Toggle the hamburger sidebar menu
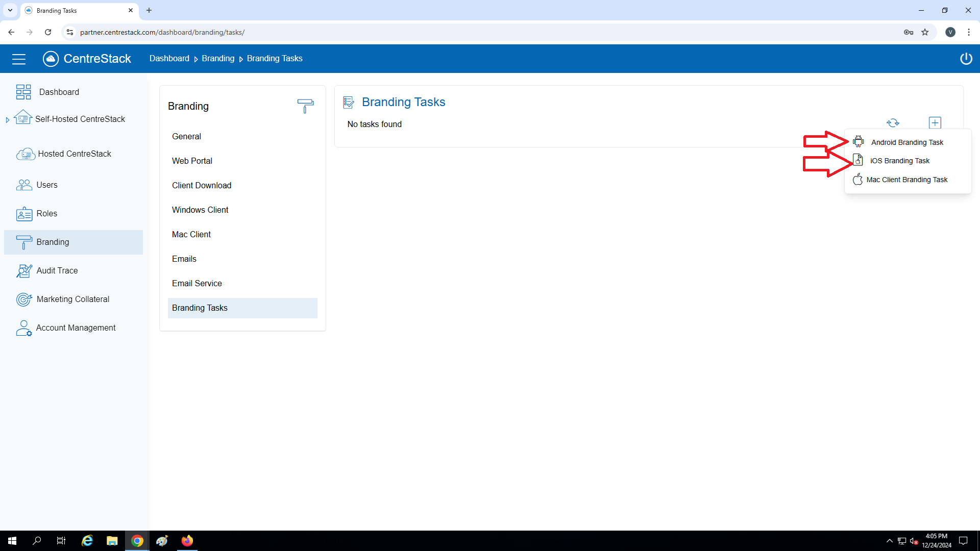980x551 pixels. pyautogui.click(x=19, y=59)
